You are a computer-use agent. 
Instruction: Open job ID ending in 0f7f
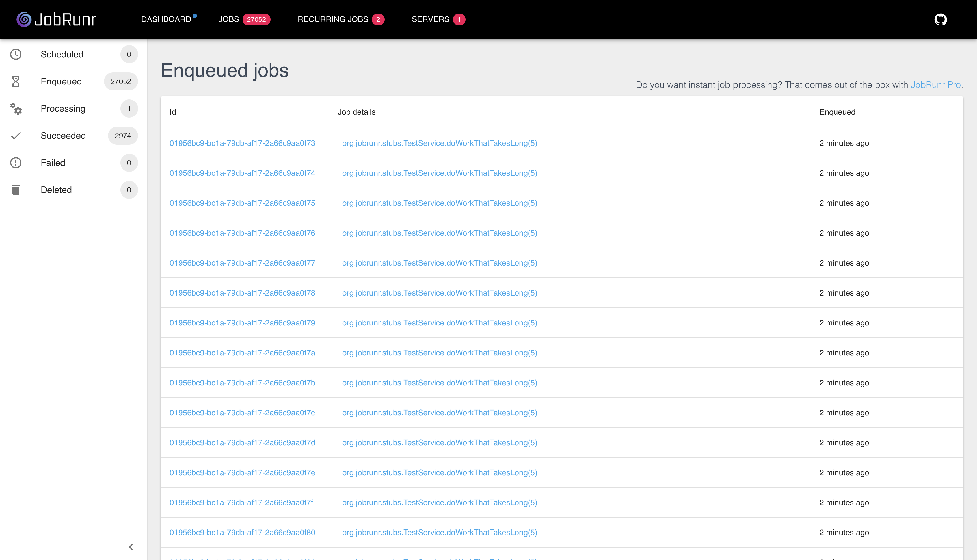click(x=241, y=503)
